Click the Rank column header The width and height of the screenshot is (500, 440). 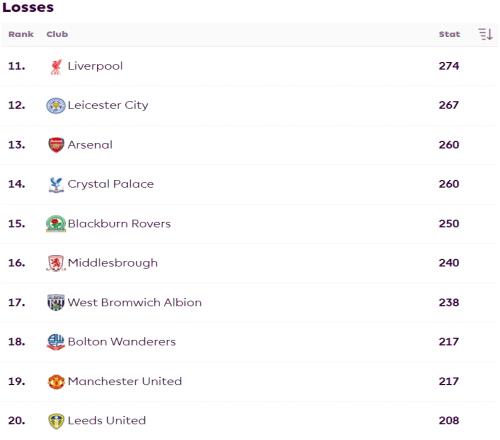pos(21,34)
